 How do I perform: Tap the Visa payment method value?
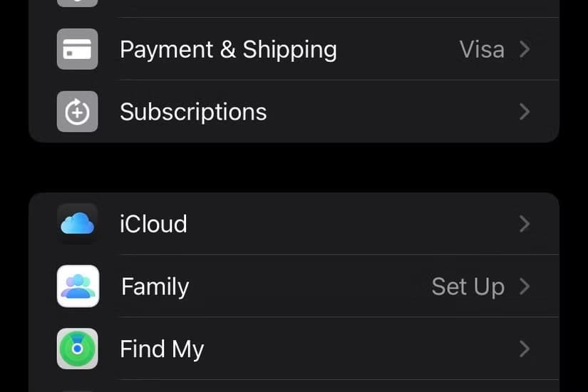pos(482,49)
